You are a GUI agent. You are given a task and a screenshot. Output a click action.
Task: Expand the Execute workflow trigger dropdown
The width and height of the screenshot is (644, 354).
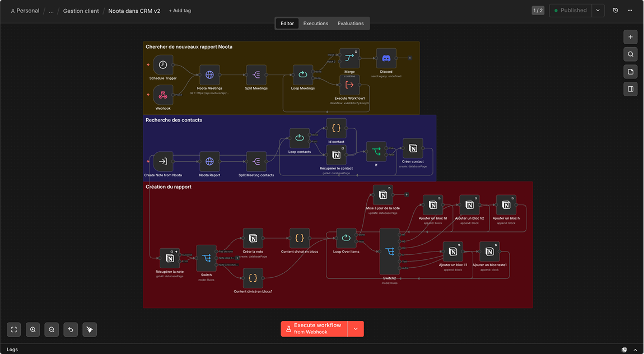pos(356,329)
